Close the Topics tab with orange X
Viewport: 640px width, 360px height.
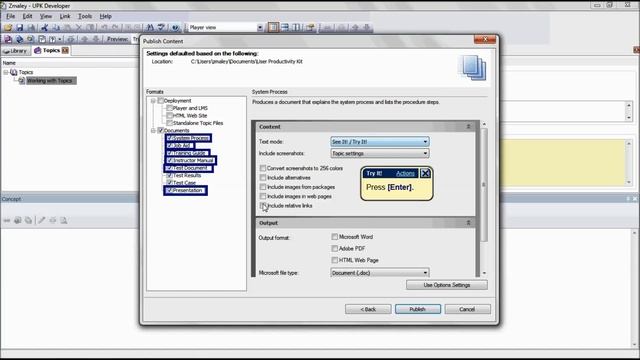point(65,50)
